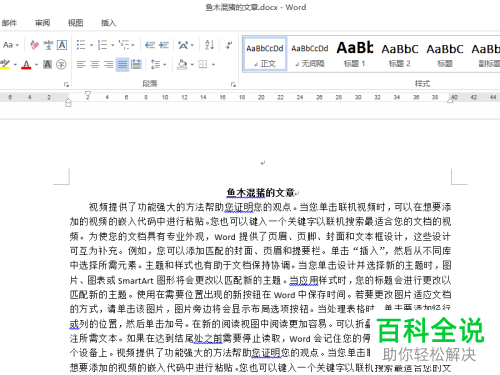Screen dimensions: 500x375
Task: Expand the Borders dropdown arrow
Action: point(213,64)
